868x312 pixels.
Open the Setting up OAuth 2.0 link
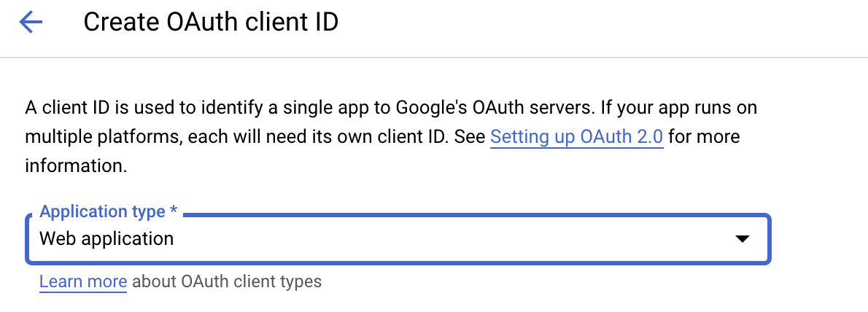coord(576,136)
